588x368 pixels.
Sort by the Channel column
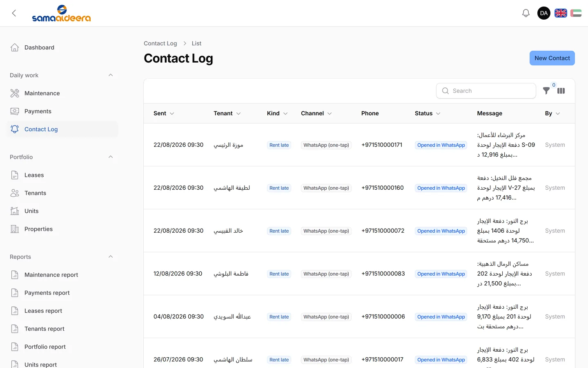316,113
